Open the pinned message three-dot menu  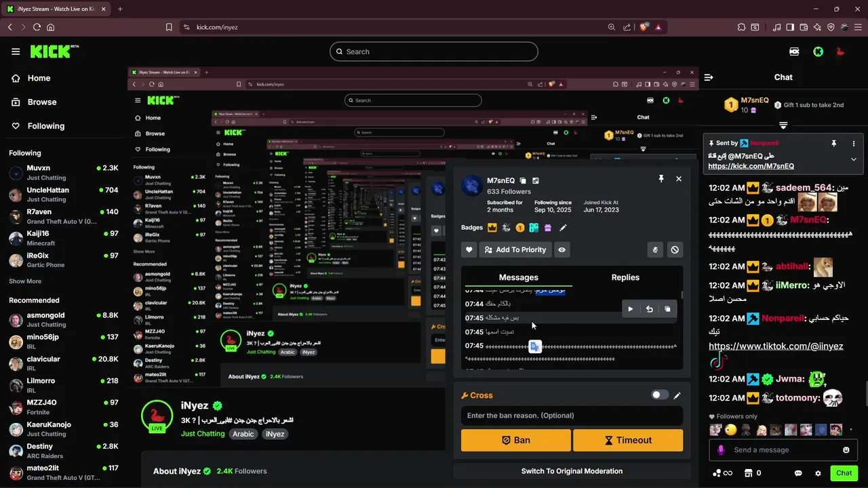coord(854,144)
